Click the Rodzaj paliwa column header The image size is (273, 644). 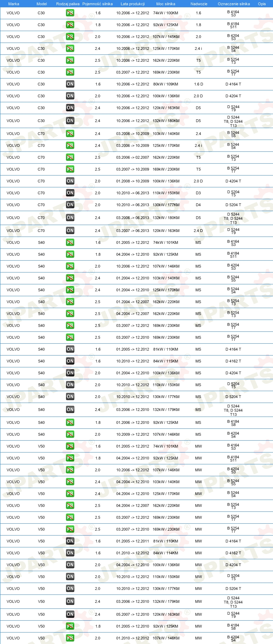[x=68, y=4]
